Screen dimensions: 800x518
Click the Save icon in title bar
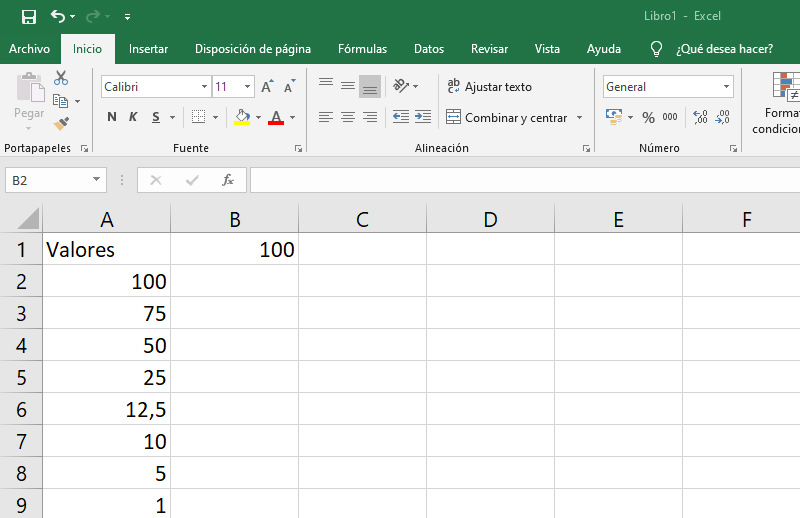pos(28,16)
